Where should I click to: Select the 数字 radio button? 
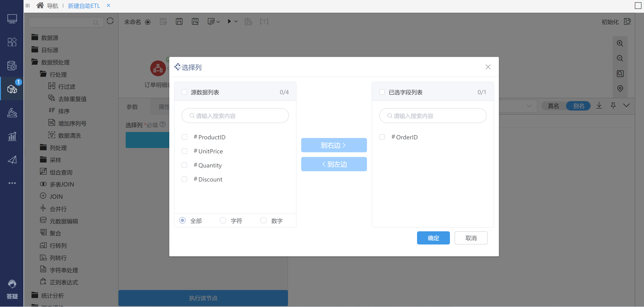point(263,220)
